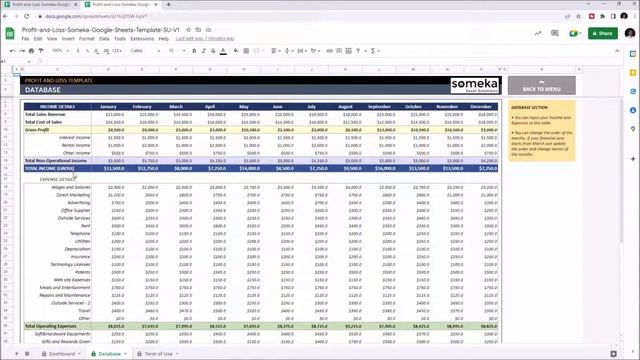
Task: Open the fill color picker
Action: 236,51
